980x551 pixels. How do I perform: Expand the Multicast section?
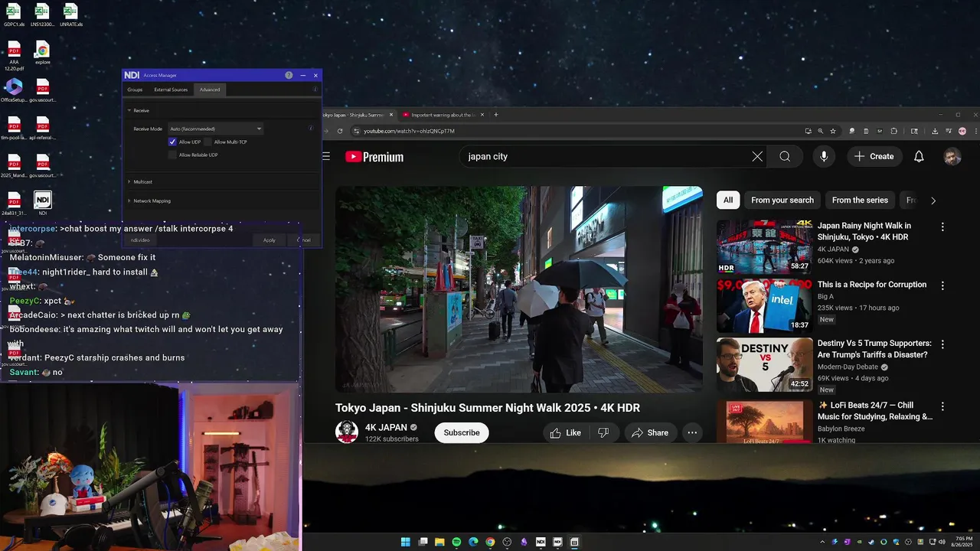click(130, 181)
